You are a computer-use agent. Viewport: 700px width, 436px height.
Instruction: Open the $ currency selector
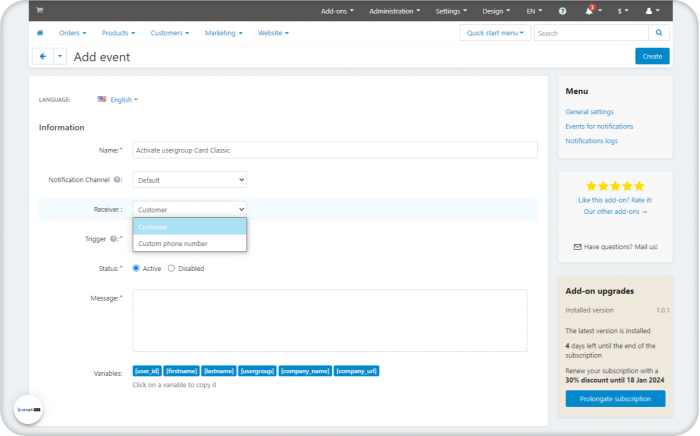pos(623,11)
